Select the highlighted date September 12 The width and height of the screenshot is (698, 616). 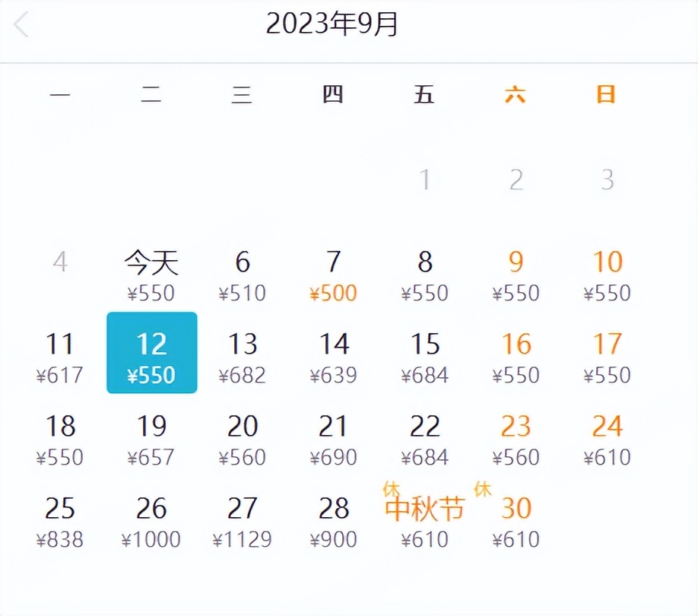(x=151, y=352)
